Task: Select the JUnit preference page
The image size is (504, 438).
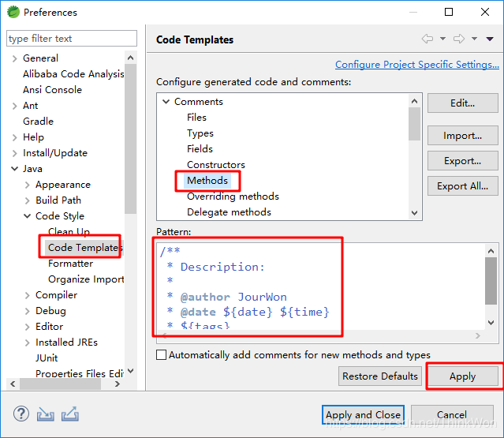Action: 47,358
